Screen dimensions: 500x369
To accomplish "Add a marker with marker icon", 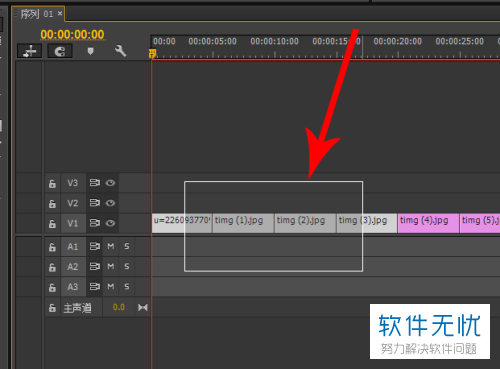I will coord(90,51).
